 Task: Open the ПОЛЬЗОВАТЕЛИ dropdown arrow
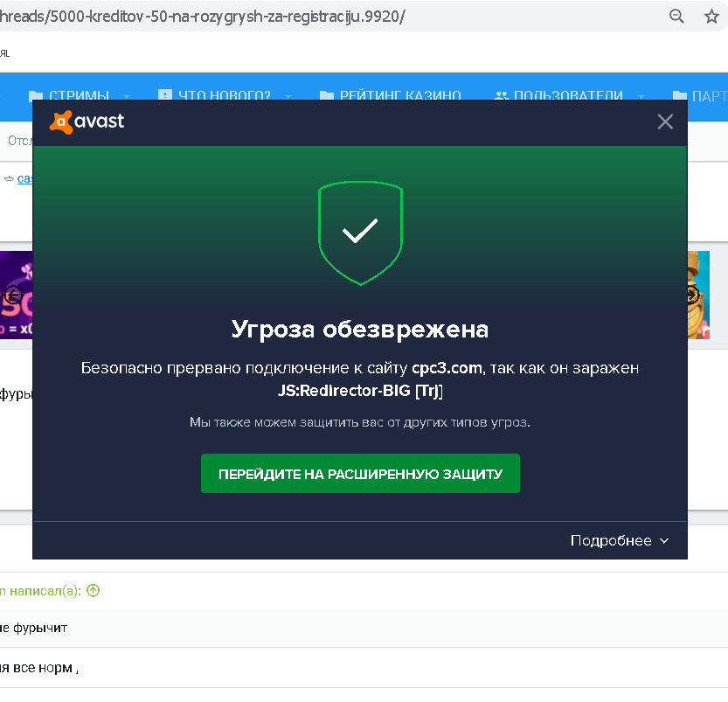641,96
